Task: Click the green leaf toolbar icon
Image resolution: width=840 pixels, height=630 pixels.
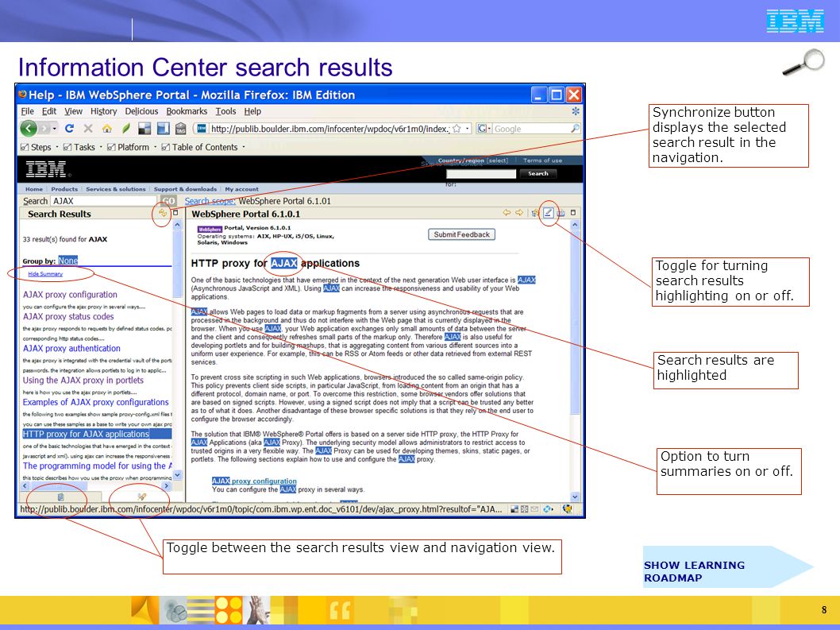Action: tap(126, 129)
